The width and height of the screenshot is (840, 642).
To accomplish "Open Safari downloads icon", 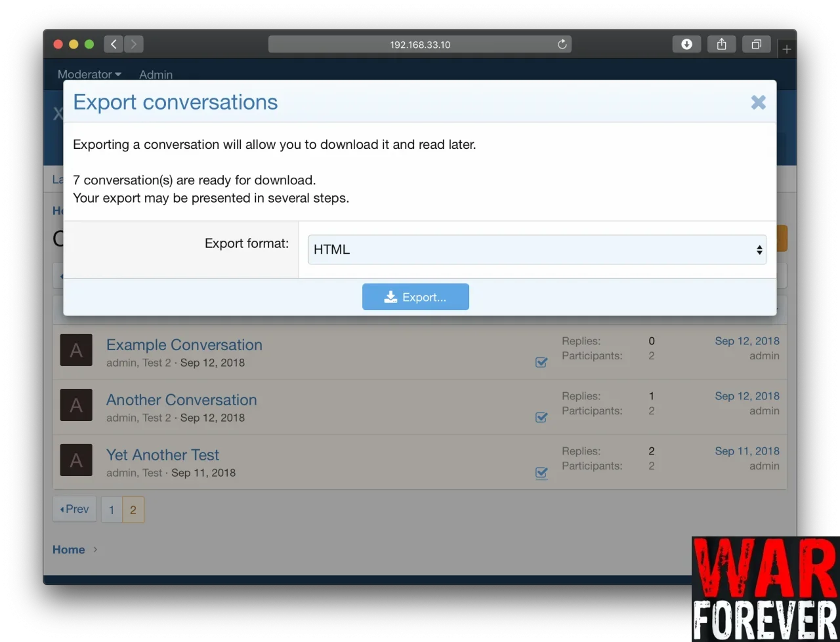I will click(686, 44).
